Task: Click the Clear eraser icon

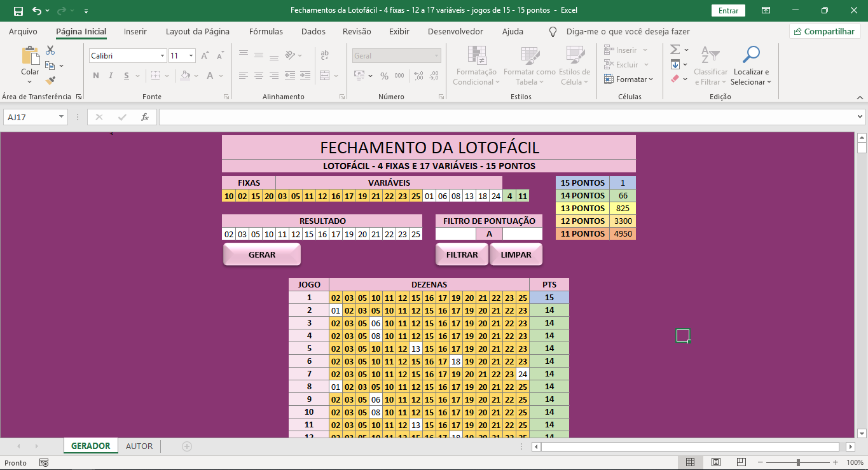Action: tap(675, 79)
